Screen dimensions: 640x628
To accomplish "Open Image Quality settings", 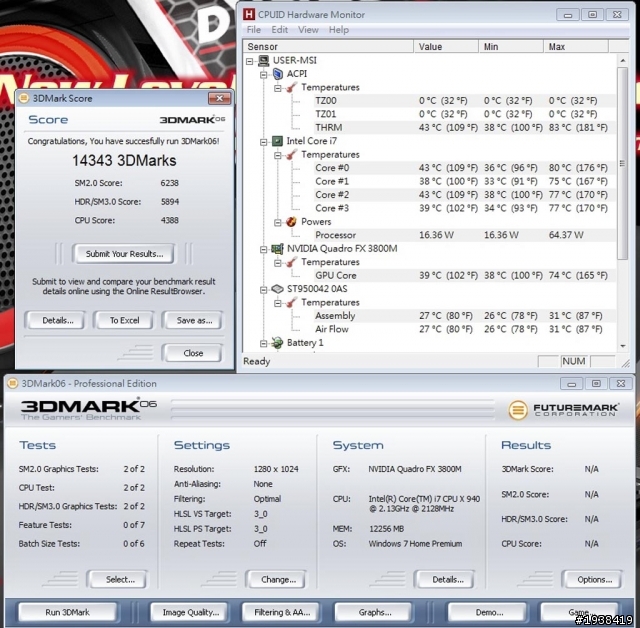I will point(191,612).
